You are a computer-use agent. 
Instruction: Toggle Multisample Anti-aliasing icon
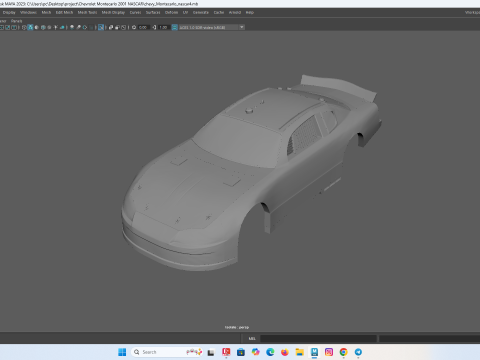point(85,27)
